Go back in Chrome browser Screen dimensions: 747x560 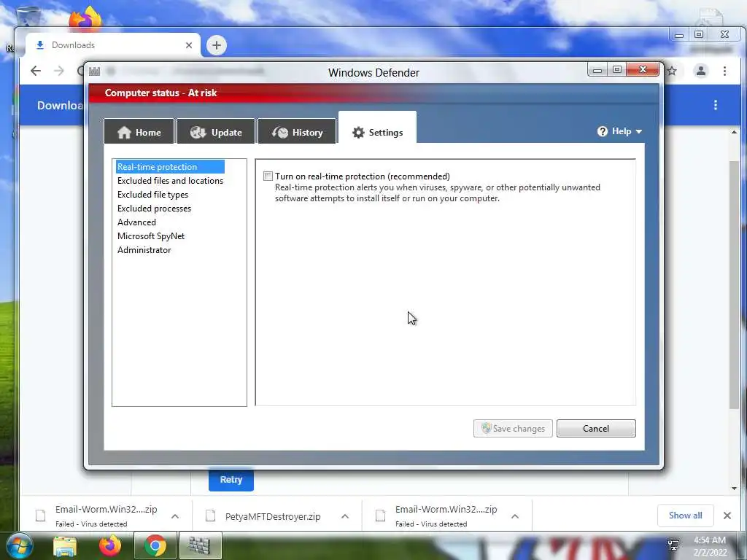tap(36, 71)
